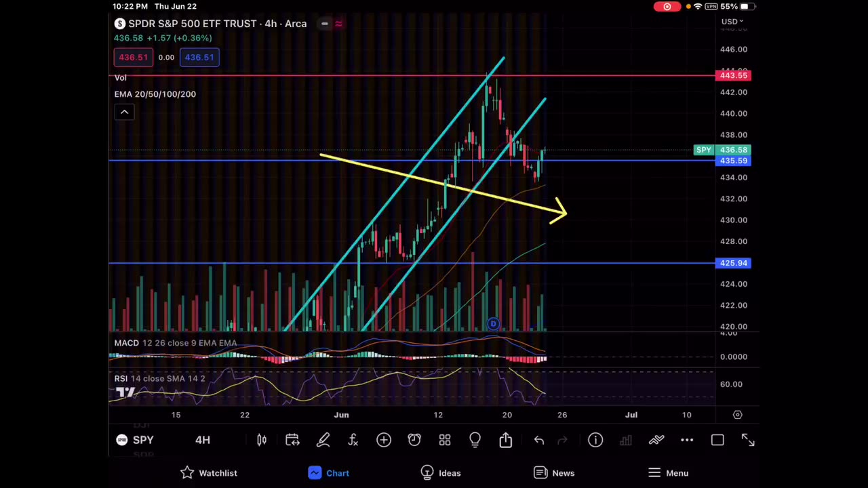The width and height of the screenshot is (868, 488).
Task: Redo the last undone action
Action: coord(562,441)
